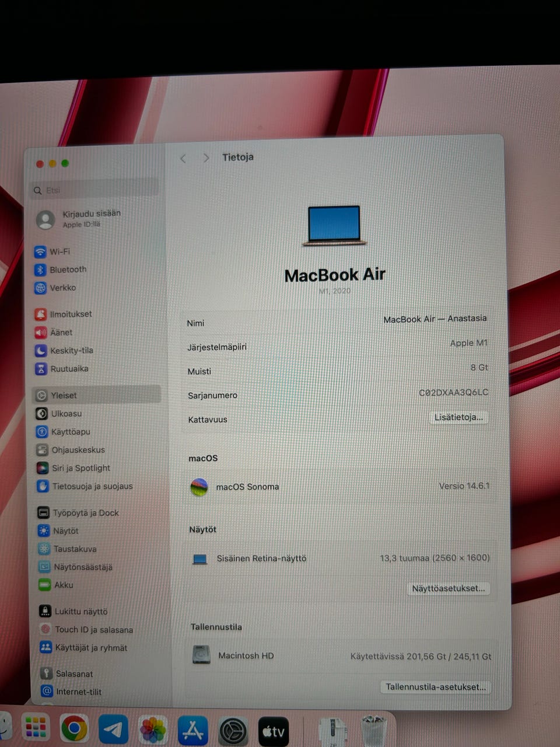Click the Apple M1 chip value
The image size is (560, 747).
(x=468, y=343)
